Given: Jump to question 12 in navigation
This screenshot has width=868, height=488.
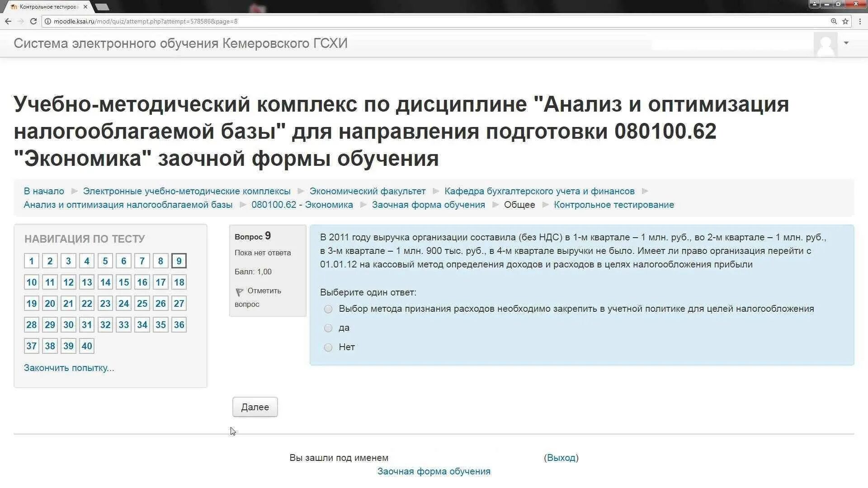Looking at the screenshot, I should (68, 282).
